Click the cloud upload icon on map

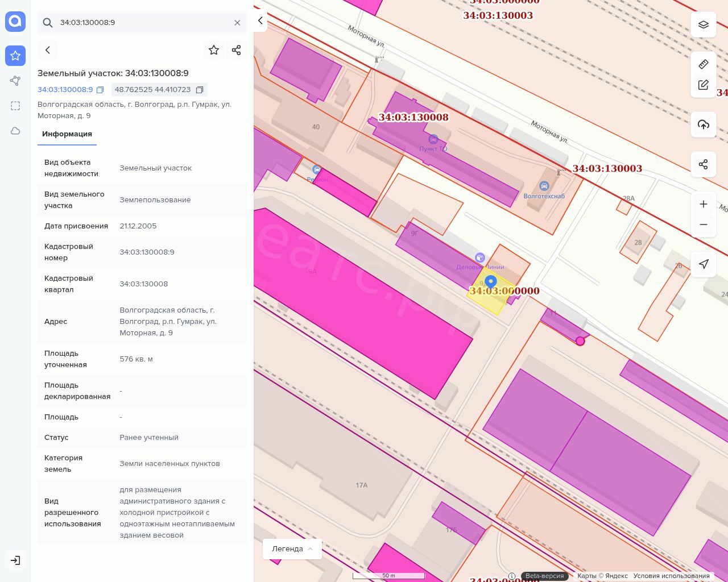tap(704, 125)
